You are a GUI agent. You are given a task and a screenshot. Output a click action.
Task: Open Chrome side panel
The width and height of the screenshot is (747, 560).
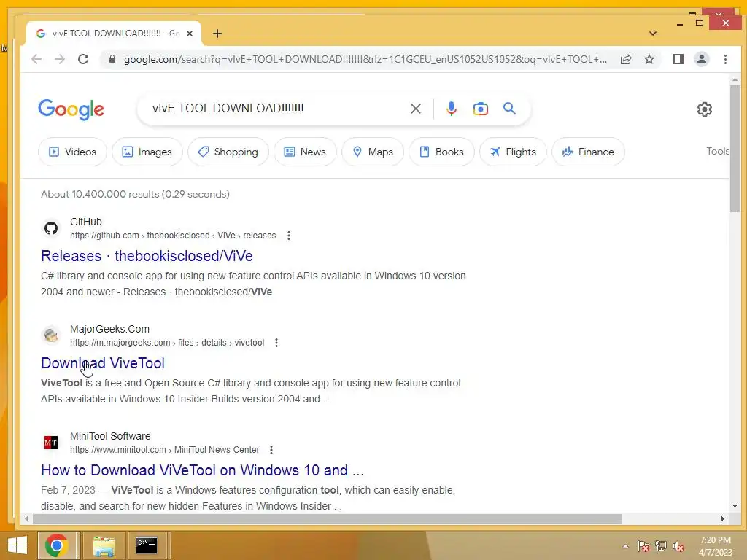pyautogui.click(x=678, y=59)
